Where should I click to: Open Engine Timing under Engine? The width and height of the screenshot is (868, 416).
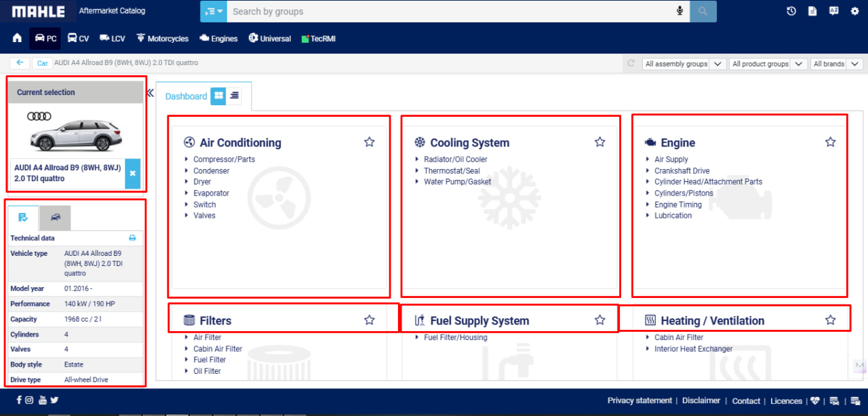click(678, 204)
